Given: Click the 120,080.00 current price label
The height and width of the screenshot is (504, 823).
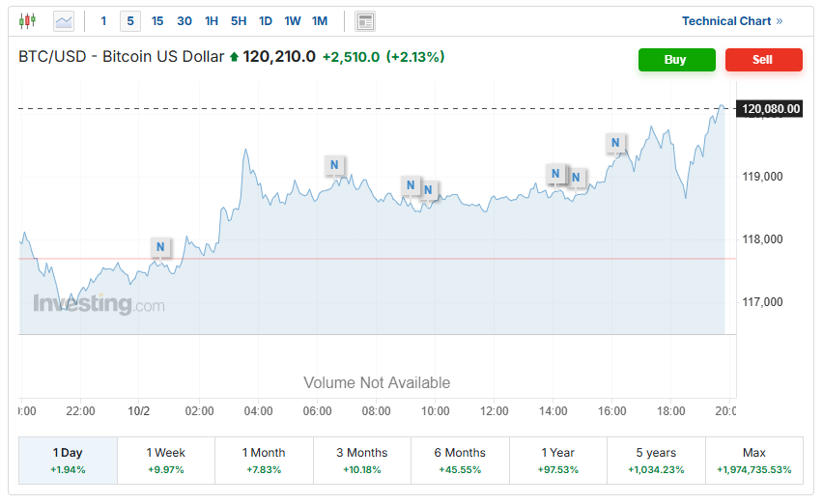Looking at the screenshot, I should click(x=770, y=109).
